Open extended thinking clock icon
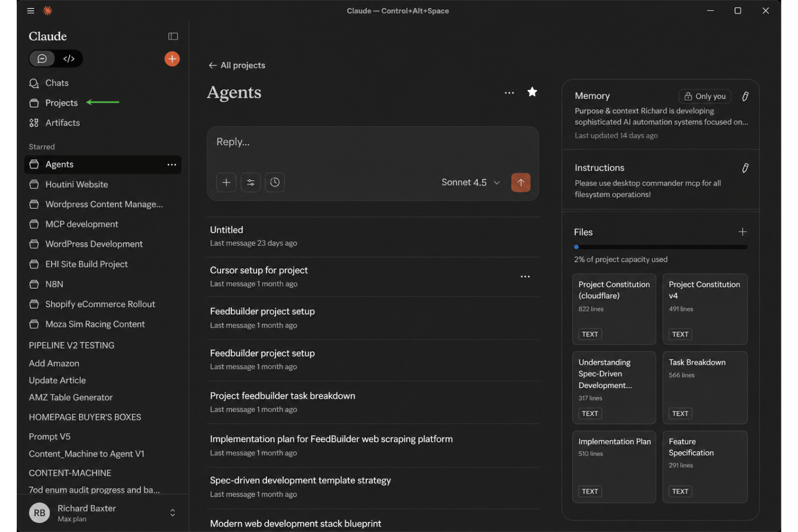The width and height of the screenshot is (798, 532). pyautogui.click(x=275, y=182)
